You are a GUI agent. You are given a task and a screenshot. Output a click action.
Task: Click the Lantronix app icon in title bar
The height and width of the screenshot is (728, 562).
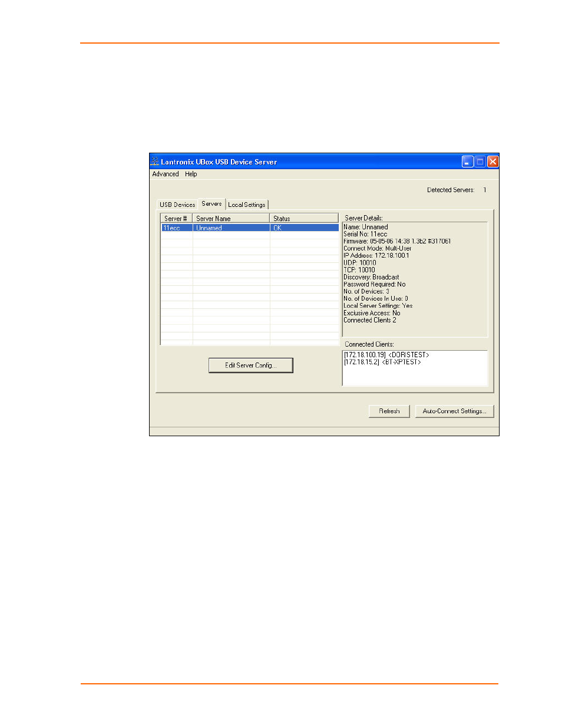pos(155,161)
